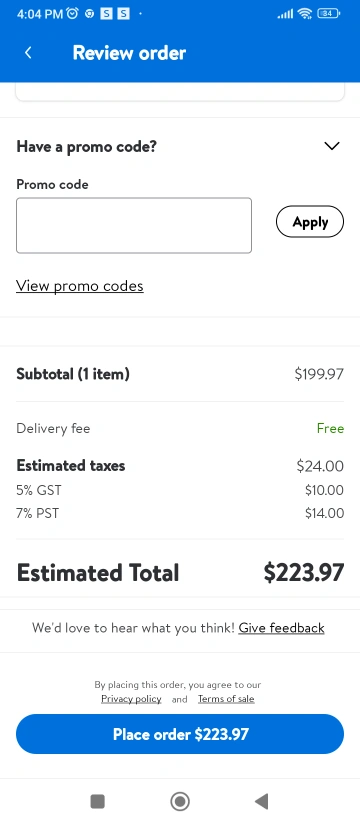The width and height of the screenshot is (360, 825).
Task: Tap the alarm clock status icon
Action: point(72,14)
